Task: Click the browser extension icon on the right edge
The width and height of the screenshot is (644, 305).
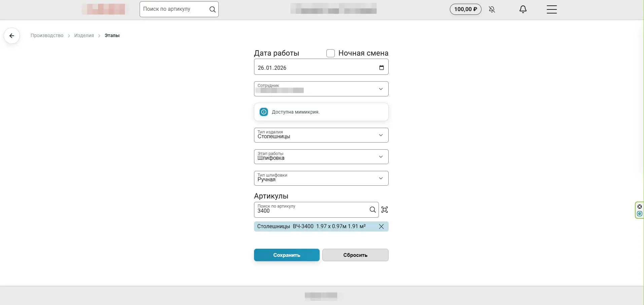Action: click(x=639, y=214)
